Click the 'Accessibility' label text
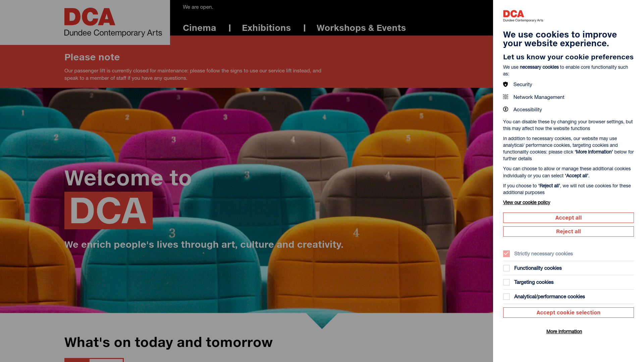Image resolution: width=644 pixels, height=362 pixels. coord(528,110)
